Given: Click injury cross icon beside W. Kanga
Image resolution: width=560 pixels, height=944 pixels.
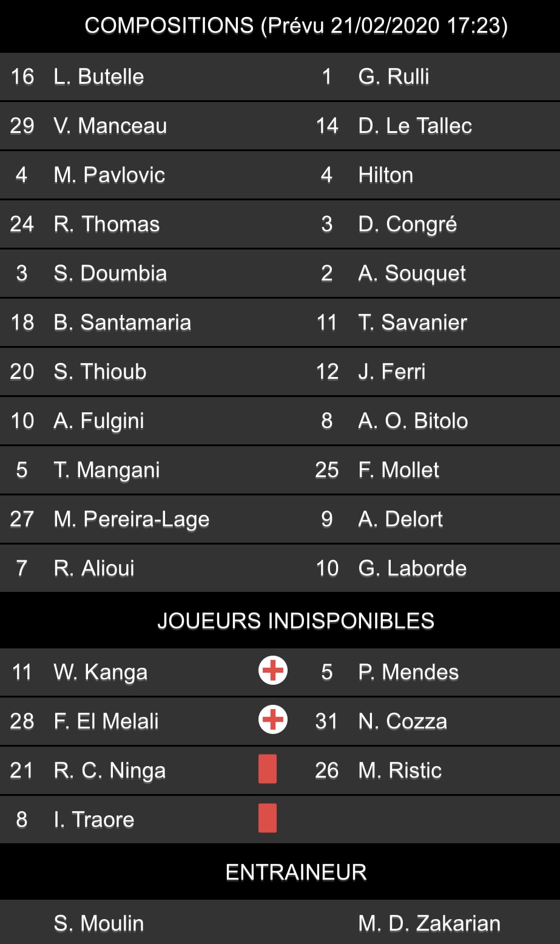Looking at the screenshot, I should [272, 671].
